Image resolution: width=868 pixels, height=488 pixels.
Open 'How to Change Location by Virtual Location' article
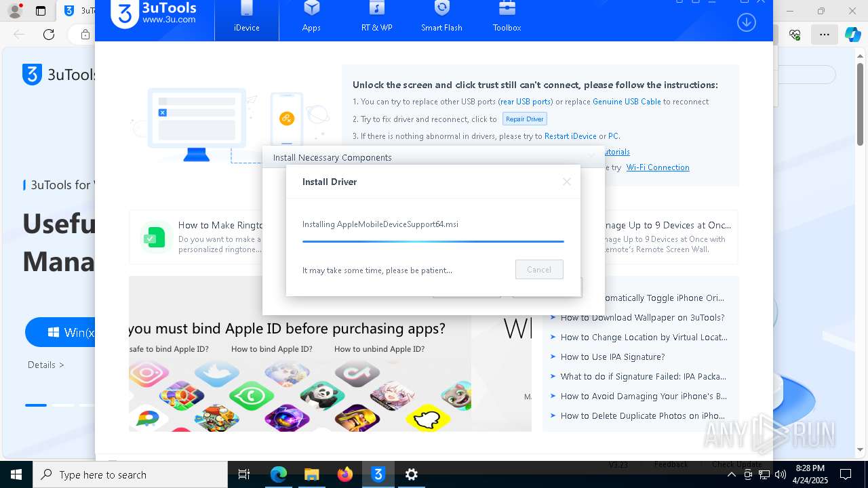coord(644,337)
